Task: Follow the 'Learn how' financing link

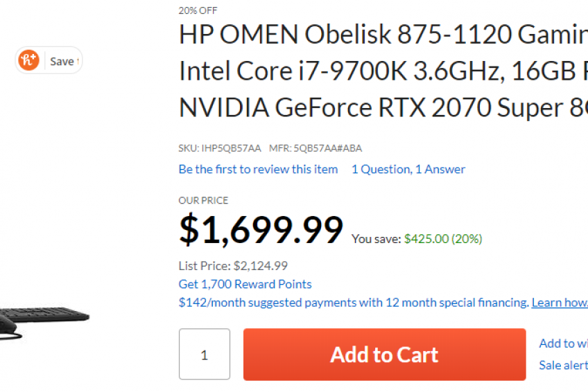Action: (x=559, y=303)
